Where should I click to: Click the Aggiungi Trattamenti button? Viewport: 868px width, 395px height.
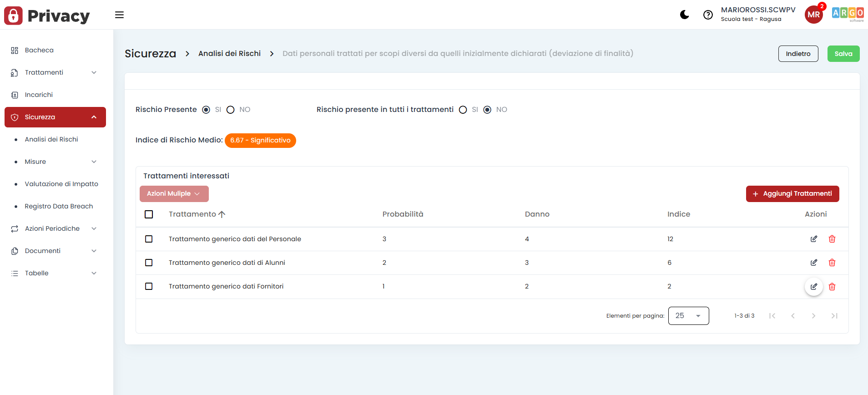point(792,194)
